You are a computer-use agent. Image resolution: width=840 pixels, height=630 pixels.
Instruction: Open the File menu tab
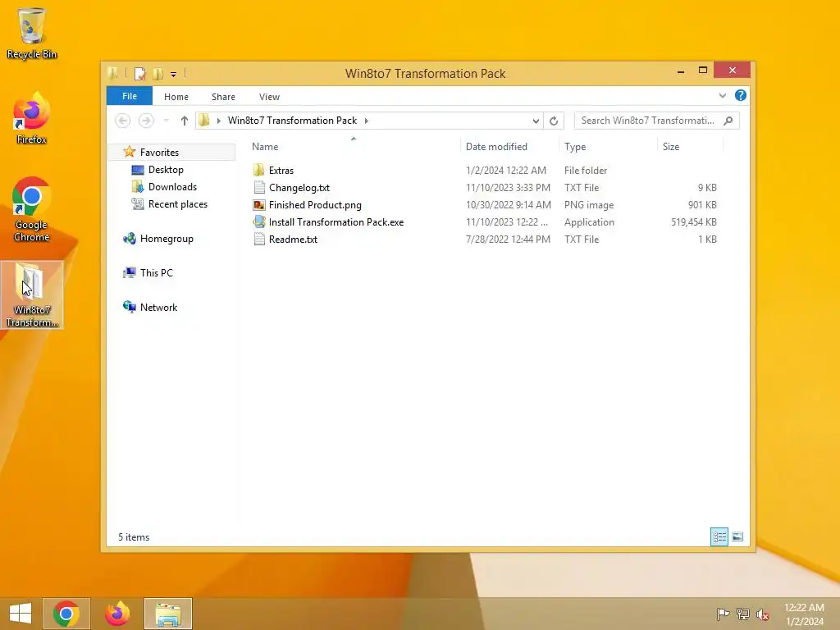click(x=130, y=97)
